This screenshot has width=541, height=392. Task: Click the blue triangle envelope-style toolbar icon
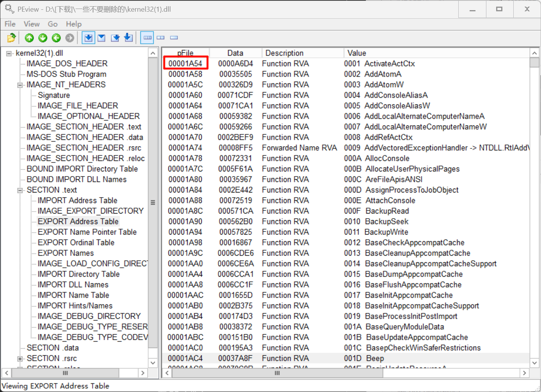(x=101, y=38)
